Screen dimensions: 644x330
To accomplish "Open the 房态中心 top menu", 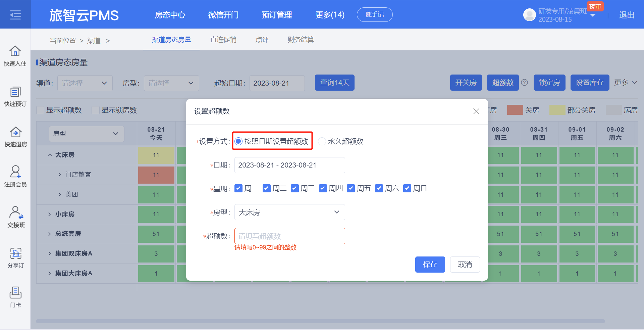I will [170, 15].
